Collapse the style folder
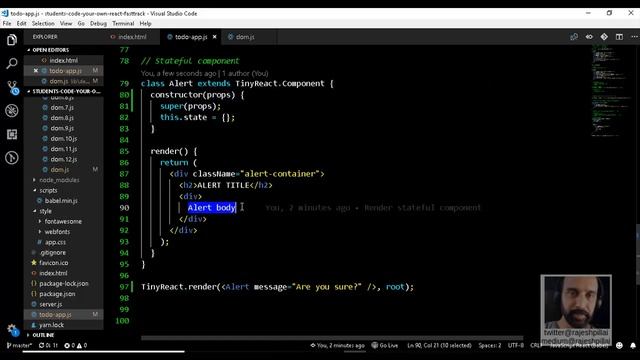Viewport: 640px width, 360px height. [x=45, y=211]
